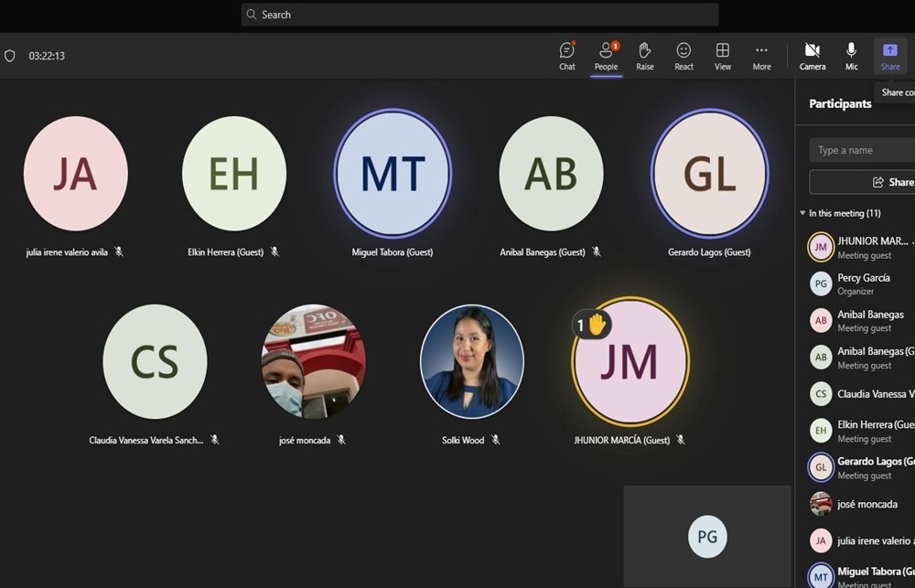The width and height of the screenshot is (915, 588).
Task: Raise your hand in the meeting
Action: click(x=645, y=55)
